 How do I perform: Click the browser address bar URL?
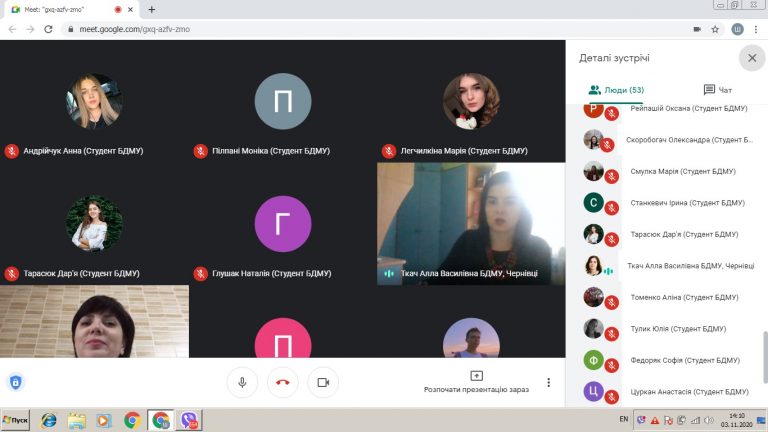coord(135,29)
